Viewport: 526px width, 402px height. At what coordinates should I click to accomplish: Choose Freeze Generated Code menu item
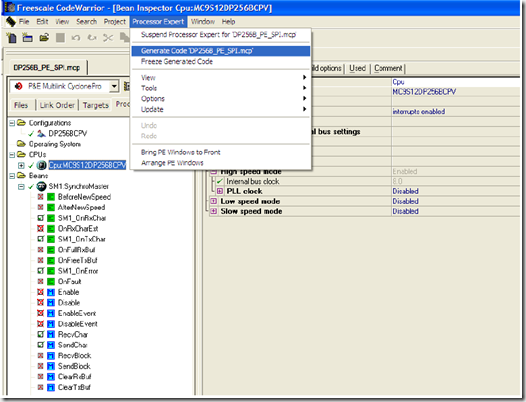click(x=177, y=62)
